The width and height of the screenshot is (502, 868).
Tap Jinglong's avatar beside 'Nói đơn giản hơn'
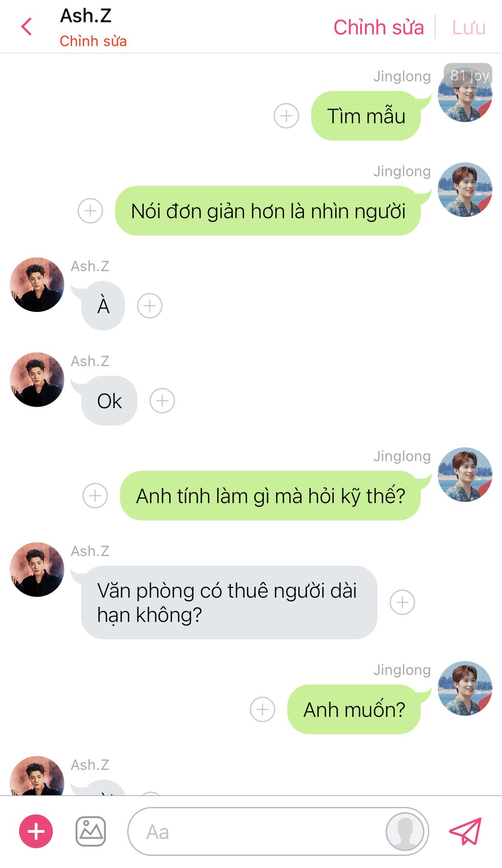click(465, 190)
